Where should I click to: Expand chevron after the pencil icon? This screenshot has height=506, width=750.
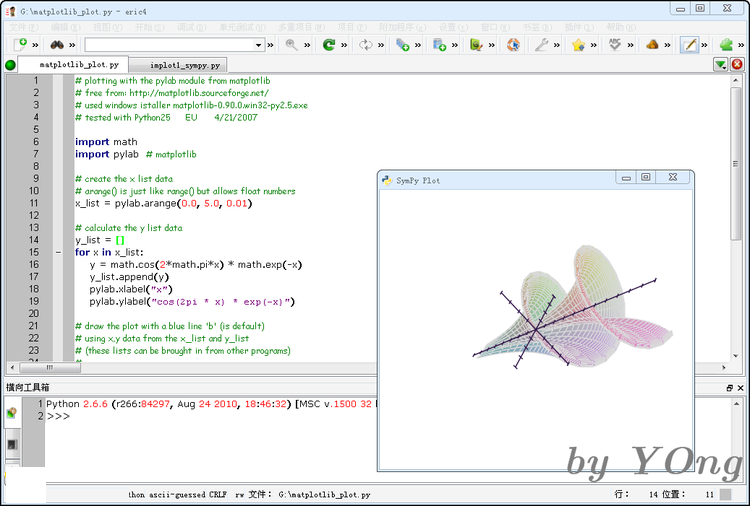click(704, 45)
